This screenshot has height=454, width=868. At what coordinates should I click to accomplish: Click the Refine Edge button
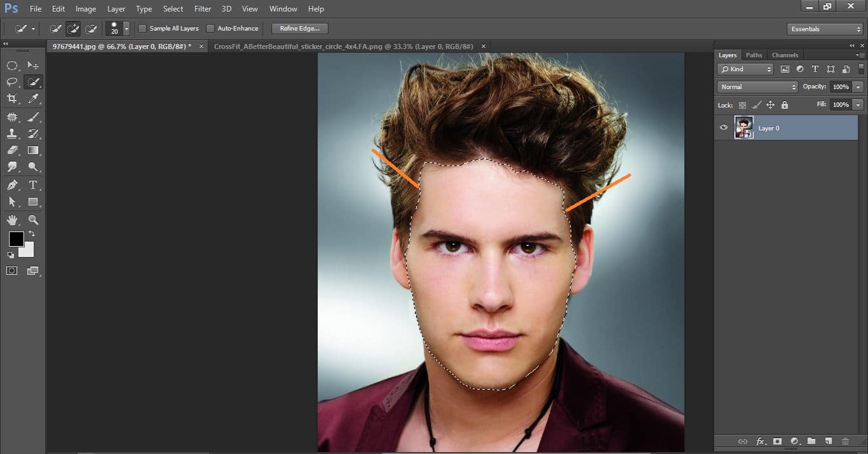pyautogui.click(x=299, y=28)
